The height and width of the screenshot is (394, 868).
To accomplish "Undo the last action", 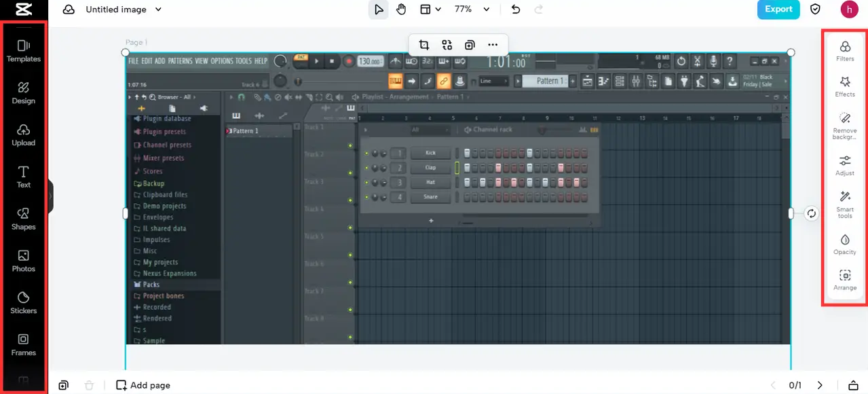I will coord(516,10).
